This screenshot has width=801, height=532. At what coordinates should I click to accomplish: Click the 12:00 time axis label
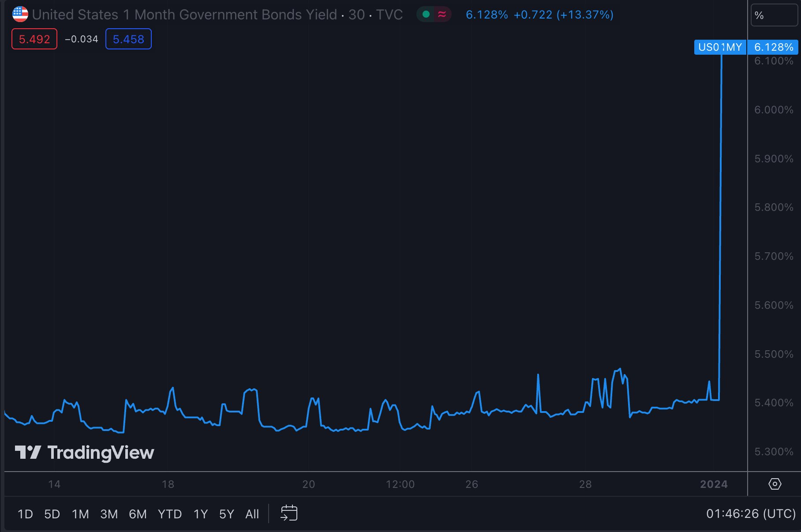(x=400, y=484)
